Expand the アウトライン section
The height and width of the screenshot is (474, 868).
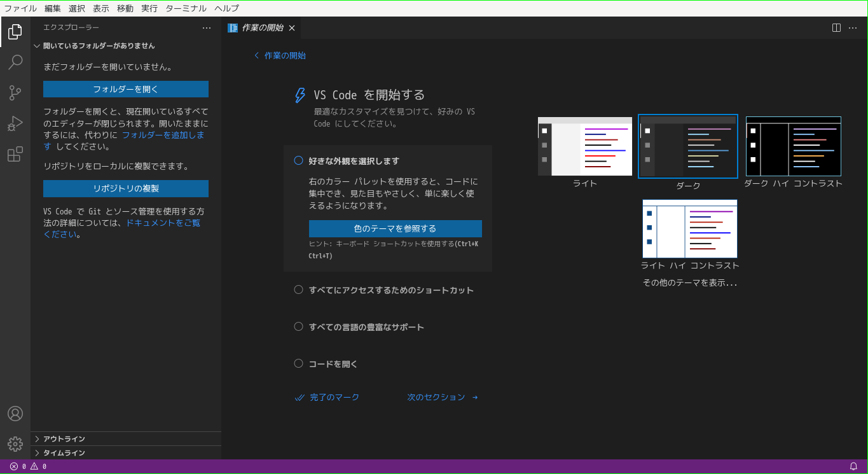click(126, 439)
